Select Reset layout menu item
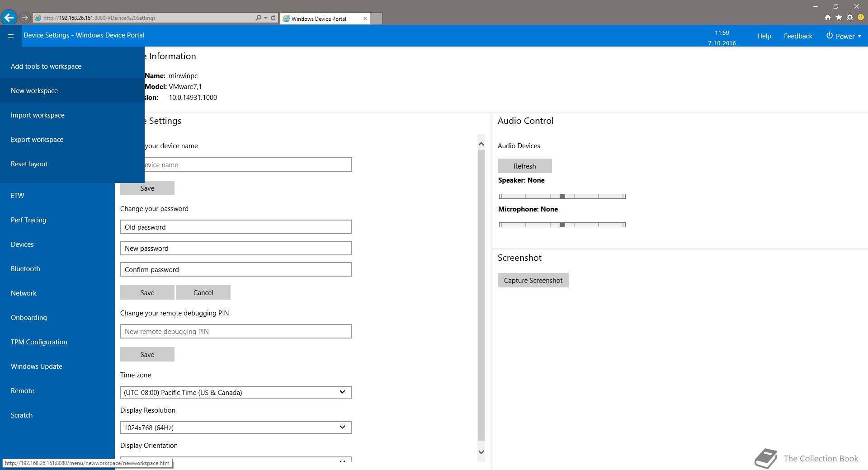Image resolution: width=868 pixels, height=470 pixels. [x=72, y=164]
